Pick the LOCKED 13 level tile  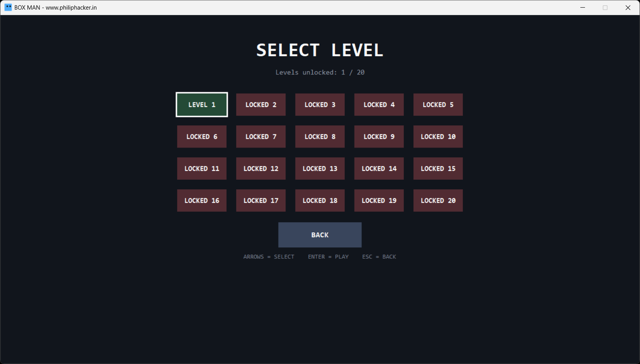(x=320, y=168)
